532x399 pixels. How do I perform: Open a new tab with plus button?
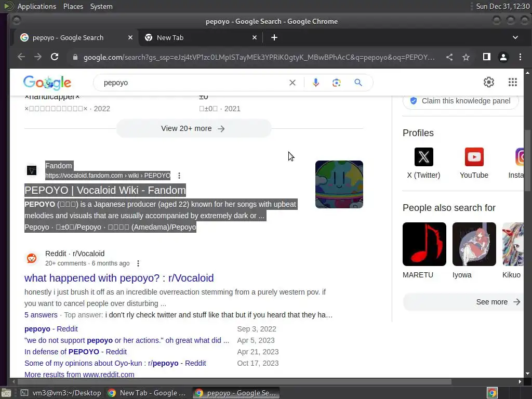274,37
